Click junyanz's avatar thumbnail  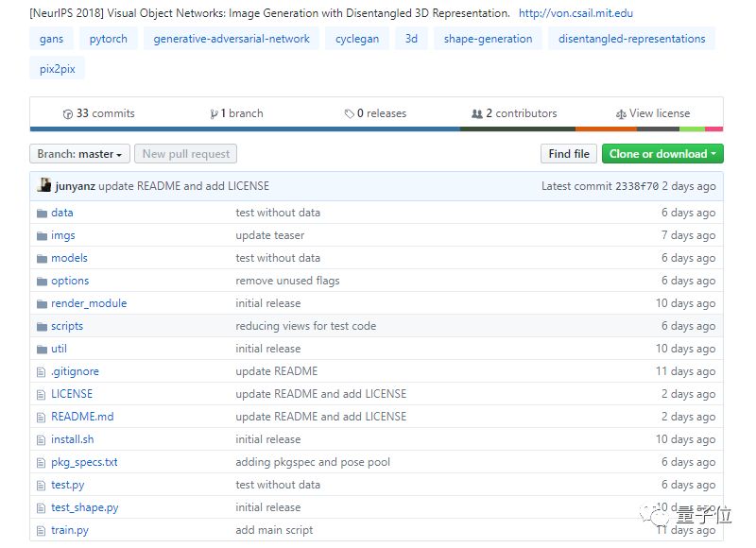tap(44, 185)
